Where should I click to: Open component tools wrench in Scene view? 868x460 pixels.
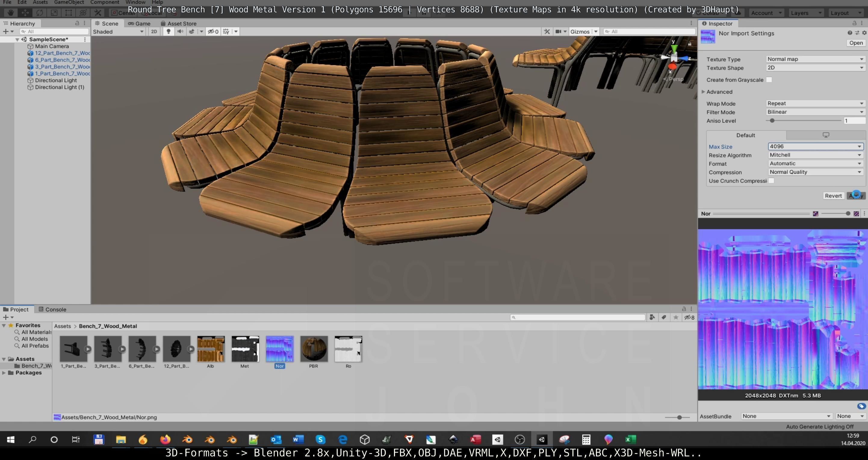pyautogui.click(x=547, y=31)
